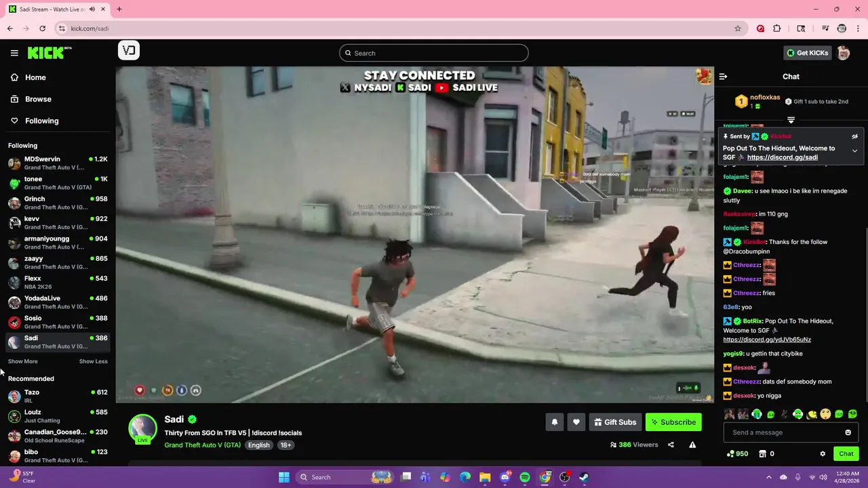This screenshot has height=488, width=868.
Task: Open Flexx NBA 2K26 channel
Action: click(58, 283)
